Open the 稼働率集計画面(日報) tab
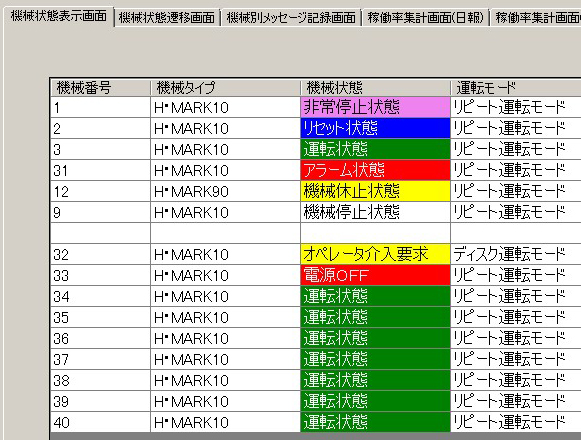Image resolution: width=581 pixels, height=440 pixels. point(425,17)
